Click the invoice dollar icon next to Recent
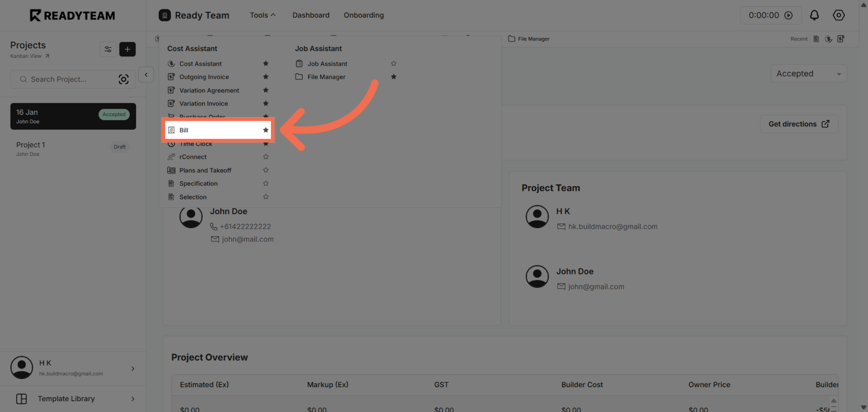868x412 pixels. tap(828, 39)
